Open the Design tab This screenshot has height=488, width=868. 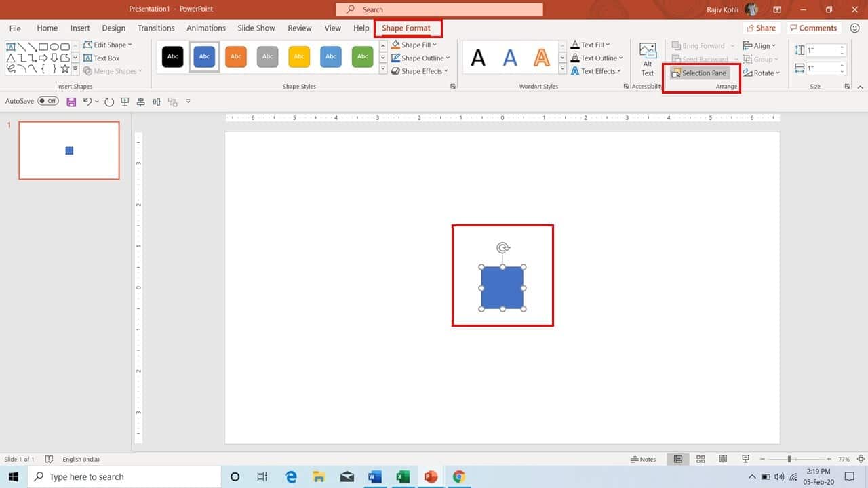114,28
